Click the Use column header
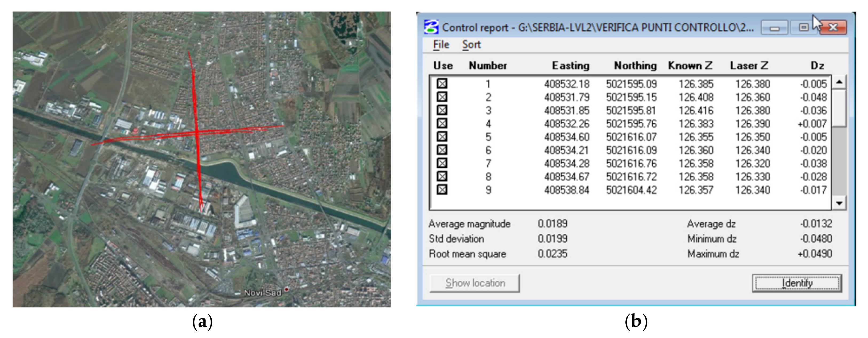This screenshot has width=868, height=338. click(443, 66)
